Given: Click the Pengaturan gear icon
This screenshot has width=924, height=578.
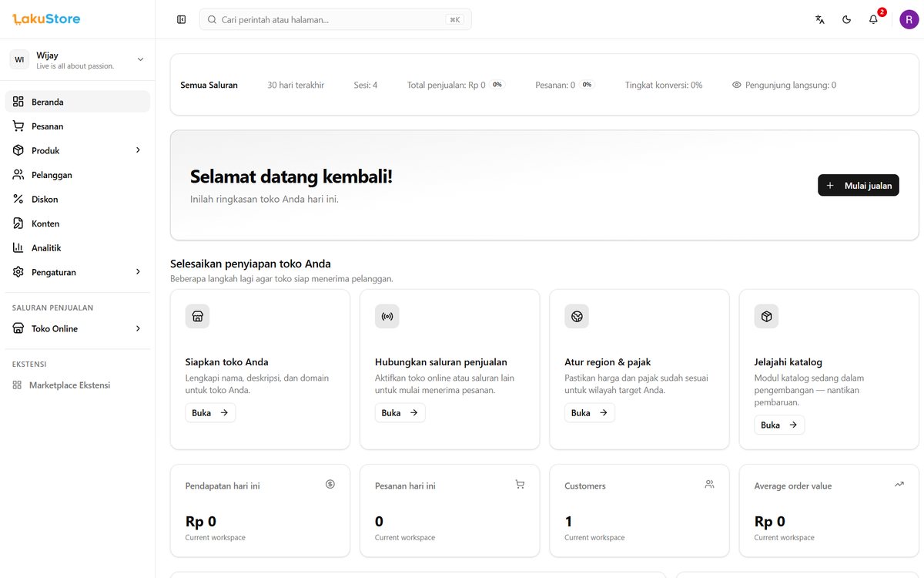Looking at the screenshot, I should 18,272.
